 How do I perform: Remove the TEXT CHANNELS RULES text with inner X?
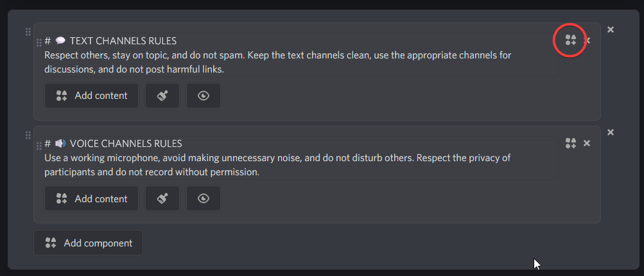(587, 40)
